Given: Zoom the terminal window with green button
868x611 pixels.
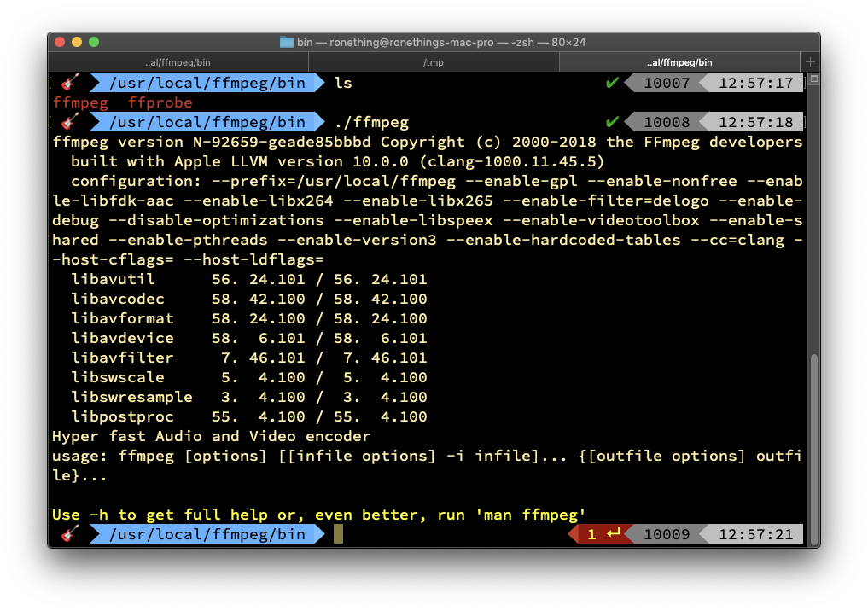Looking at the screenshot, I should (94, 42).
